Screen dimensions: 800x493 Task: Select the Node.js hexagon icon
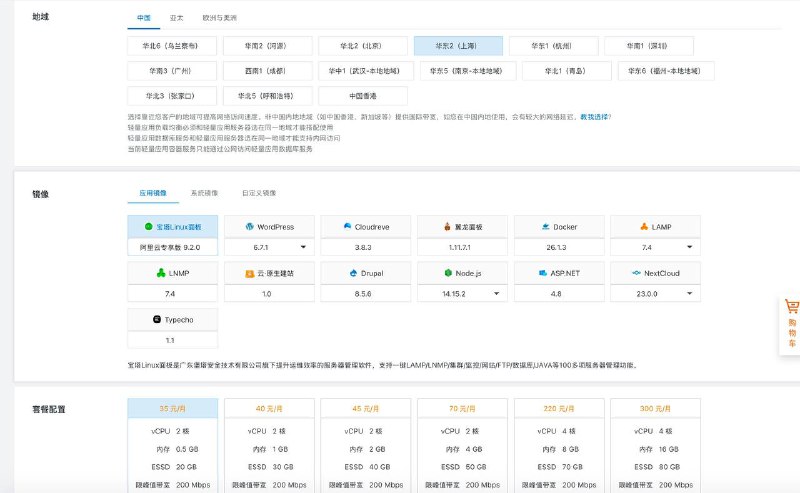point(448,273)
